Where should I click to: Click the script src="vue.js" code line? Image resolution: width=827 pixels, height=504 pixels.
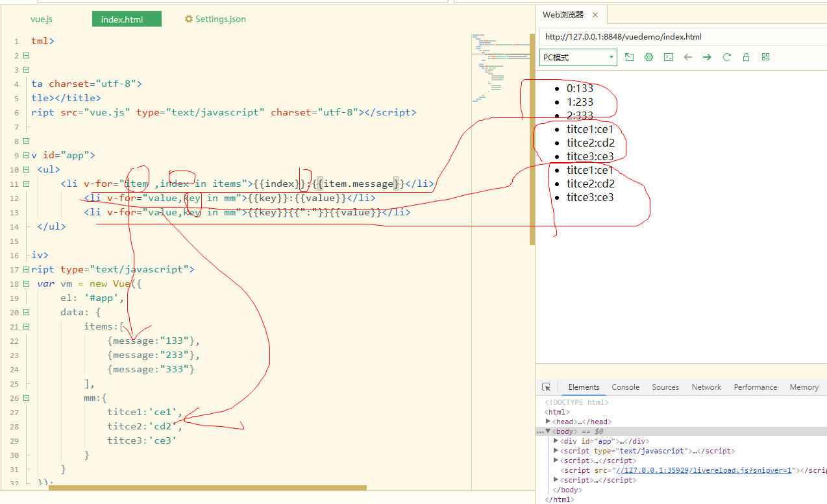click(223, 112)
